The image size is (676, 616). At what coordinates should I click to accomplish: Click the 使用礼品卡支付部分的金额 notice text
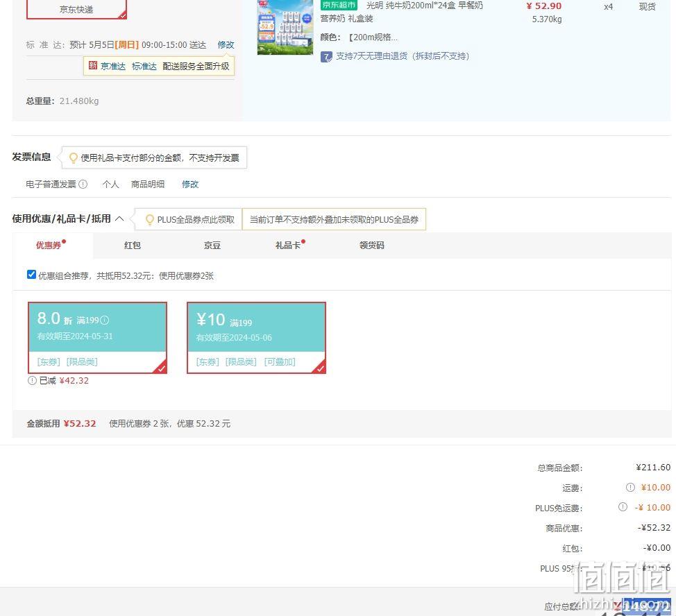click(x=160, y=158)
